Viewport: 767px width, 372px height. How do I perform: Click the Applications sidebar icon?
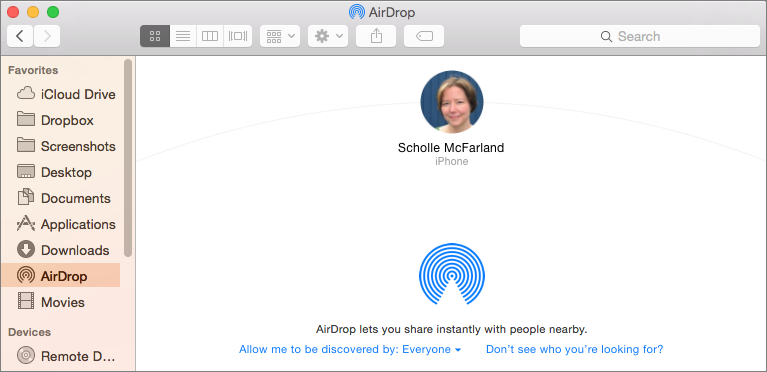pos(26,223)
